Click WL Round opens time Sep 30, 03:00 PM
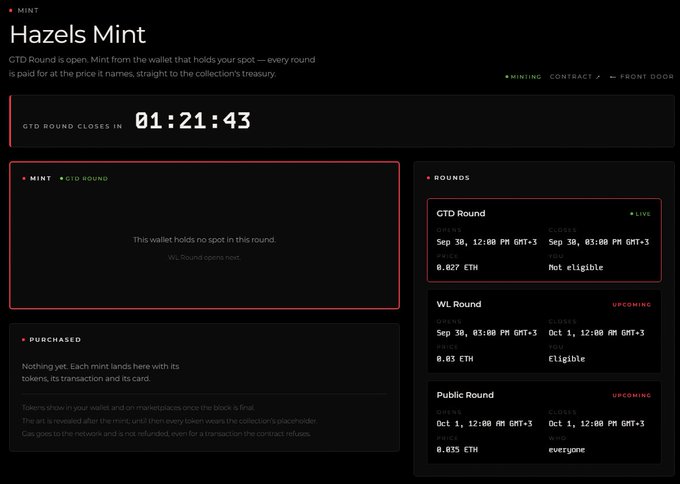Image resolution: width=680 pixels, height=484 pixels. point(487,333)
